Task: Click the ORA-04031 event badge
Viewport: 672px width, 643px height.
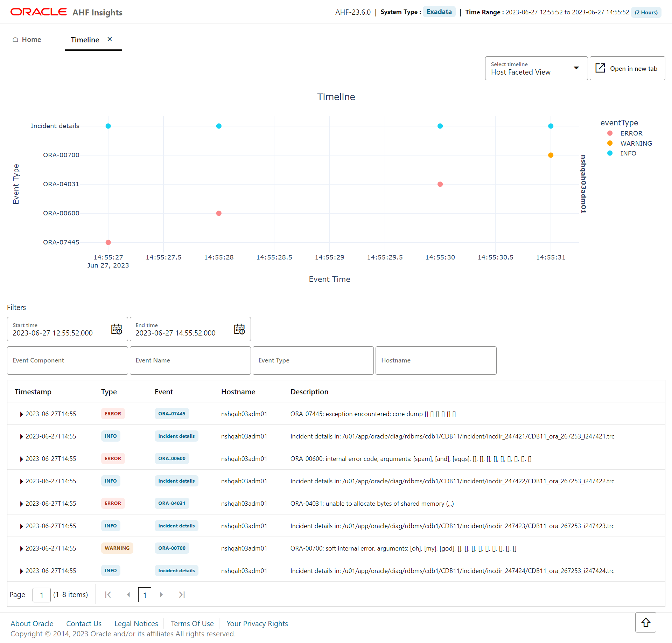Action: (x=172, y=503)
